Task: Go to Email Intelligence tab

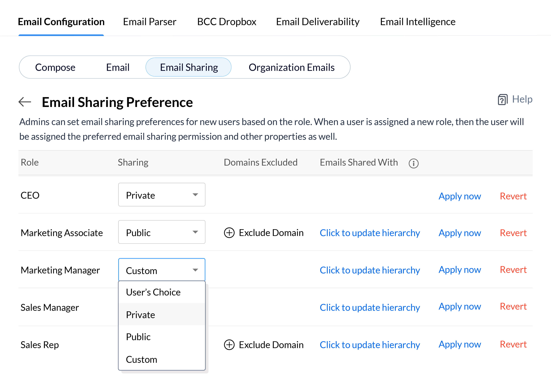Action: tap(417, 22)
